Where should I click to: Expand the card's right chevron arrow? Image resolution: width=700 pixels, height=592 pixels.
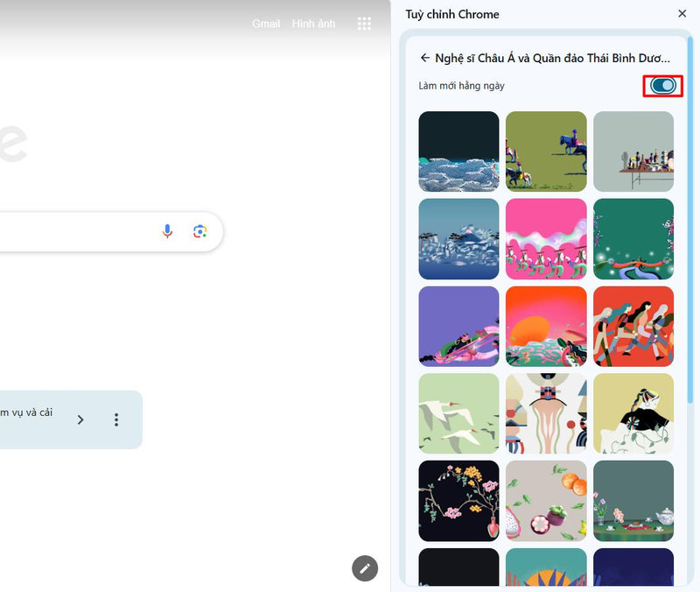(80, 419)
